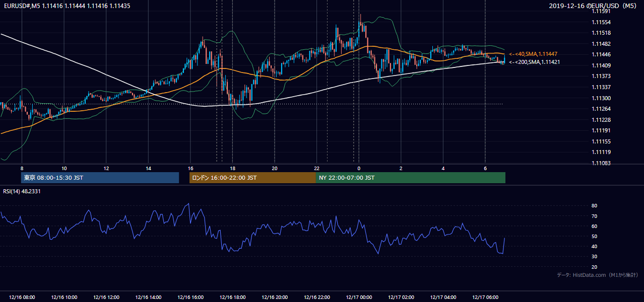Click price axis value 1.11264

[601, 109]
